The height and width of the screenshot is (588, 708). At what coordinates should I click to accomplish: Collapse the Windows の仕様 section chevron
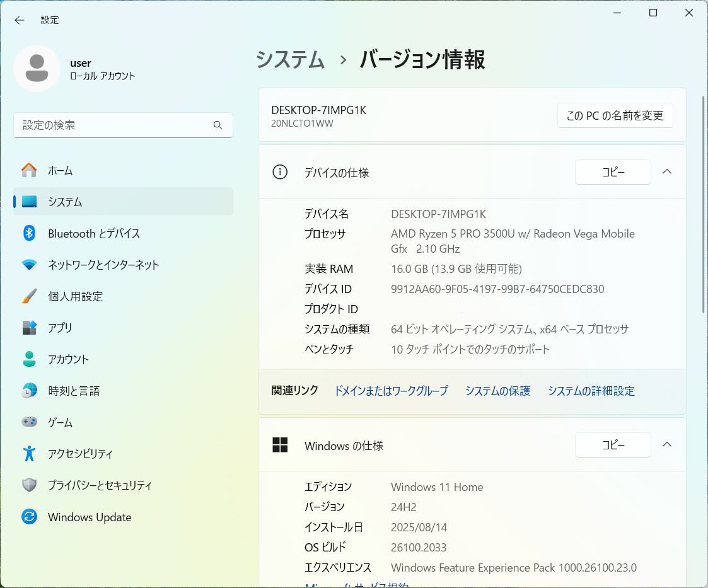(x=667, y=445)
